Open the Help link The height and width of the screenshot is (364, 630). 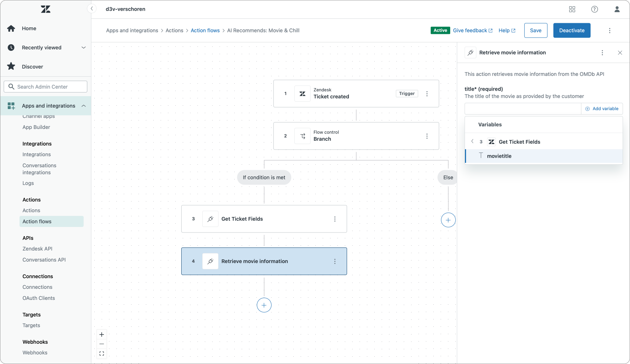(x=507, y=31)
